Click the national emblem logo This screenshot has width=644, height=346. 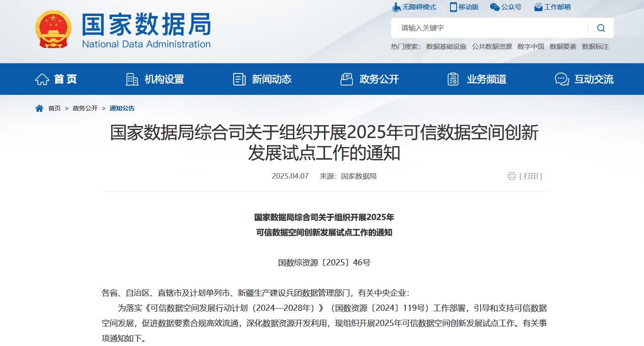point(53,29)
